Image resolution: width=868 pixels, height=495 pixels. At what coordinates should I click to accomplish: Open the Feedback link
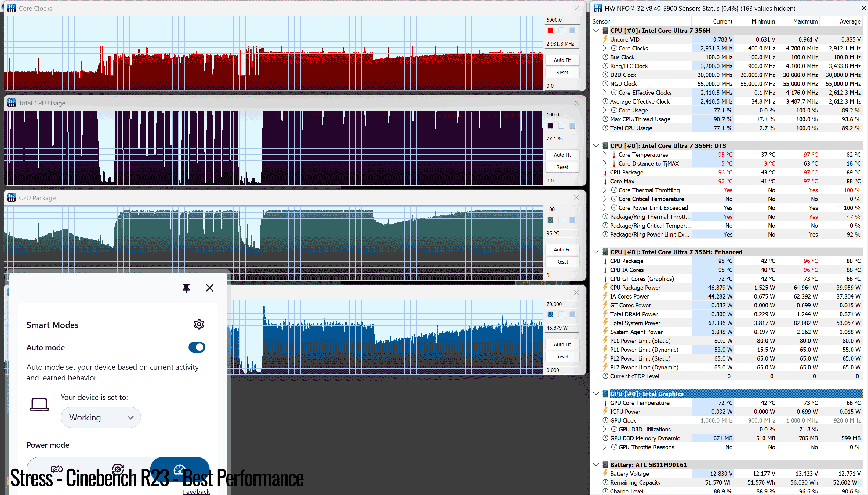pos(196,492)
